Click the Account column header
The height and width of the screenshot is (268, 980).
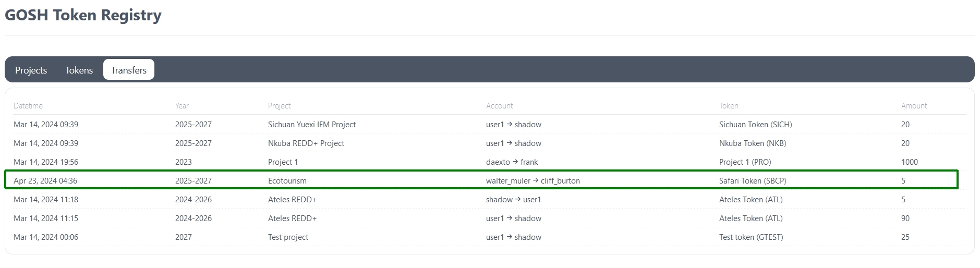499,106
